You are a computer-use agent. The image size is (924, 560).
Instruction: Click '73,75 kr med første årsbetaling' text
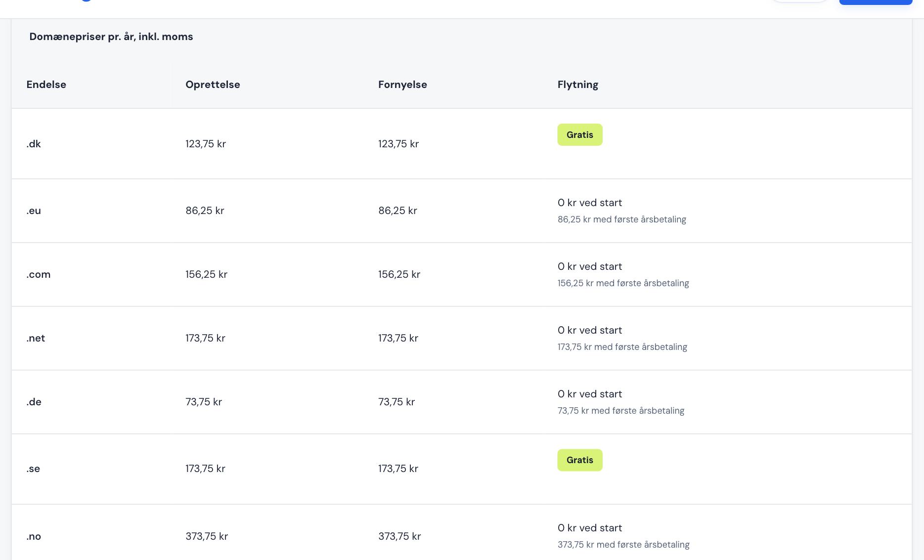pyautogui.click(x=621, y=411)
